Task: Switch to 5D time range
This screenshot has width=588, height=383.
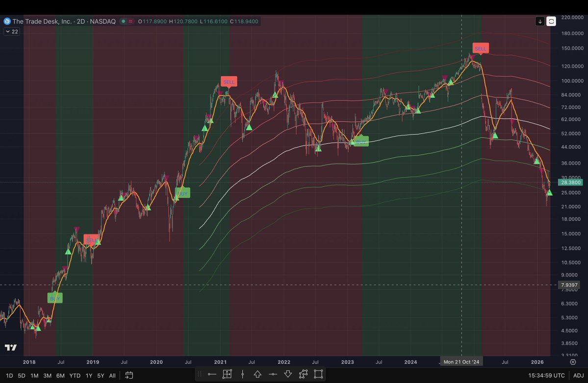Action: (22, 376)
